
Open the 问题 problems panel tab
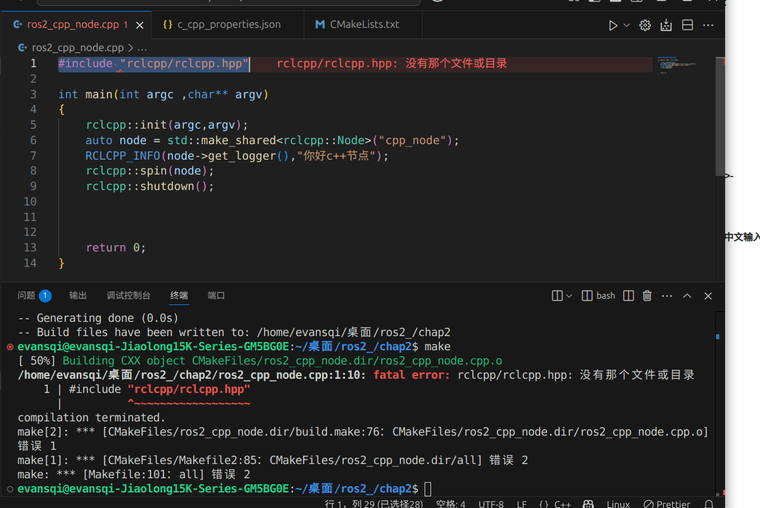(x=26, y=295)
